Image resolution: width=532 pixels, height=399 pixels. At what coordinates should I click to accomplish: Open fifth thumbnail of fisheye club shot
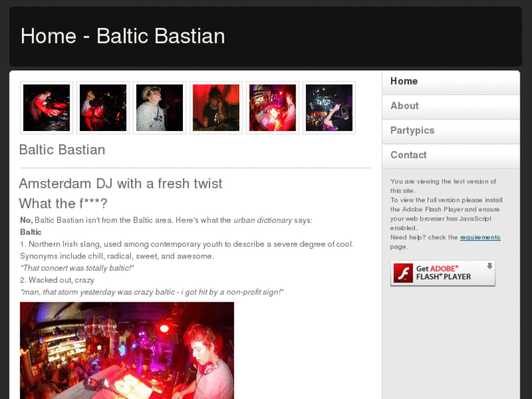272,108
